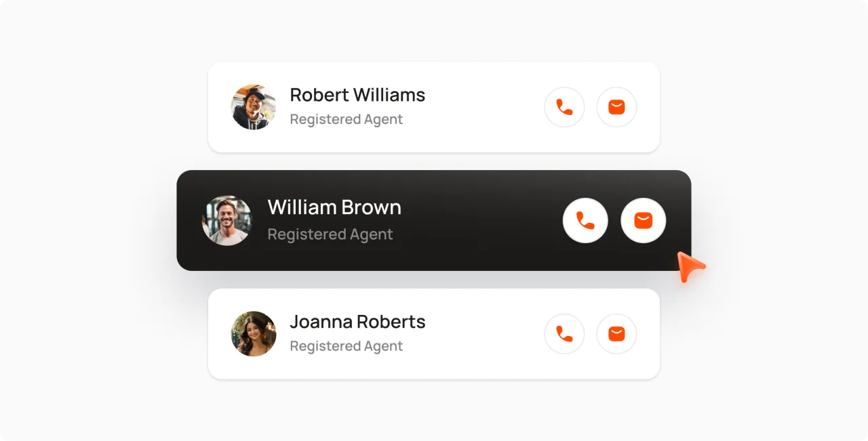Click Registered Agent under Robert Williams
868x441 pixels.
tap(347, 119)
